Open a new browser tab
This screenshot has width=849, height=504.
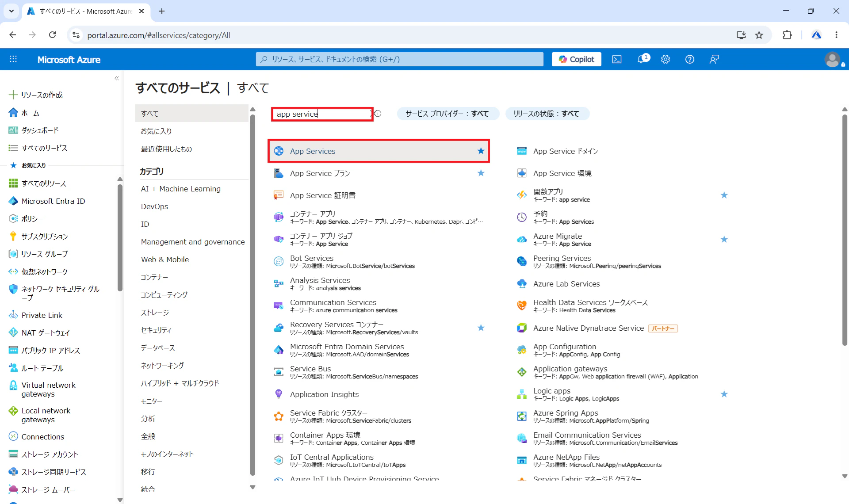(162, 11)
